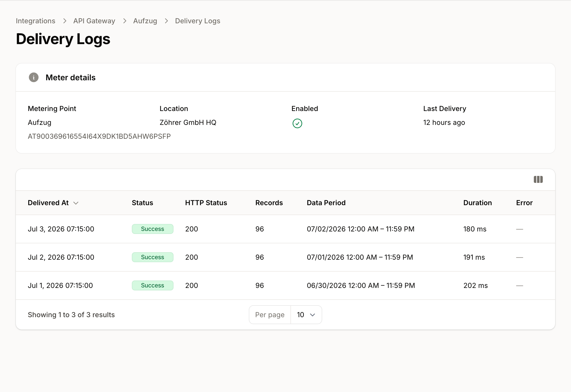Click Showing 1 to 3 of 3 results
The height and width of the screenshot is (392, 571).
tap(71, 315)
